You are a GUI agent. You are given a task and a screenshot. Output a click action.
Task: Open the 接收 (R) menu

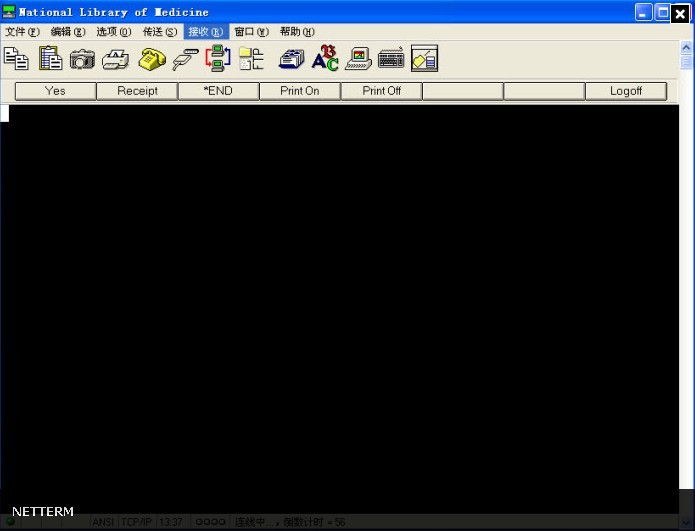[206, 32]
